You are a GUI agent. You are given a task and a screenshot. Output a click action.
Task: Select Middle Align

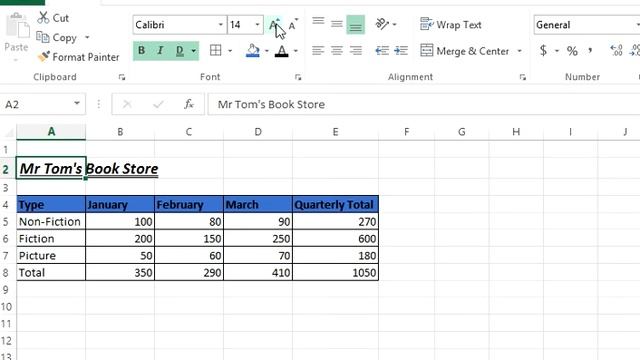tap(337, 24)
